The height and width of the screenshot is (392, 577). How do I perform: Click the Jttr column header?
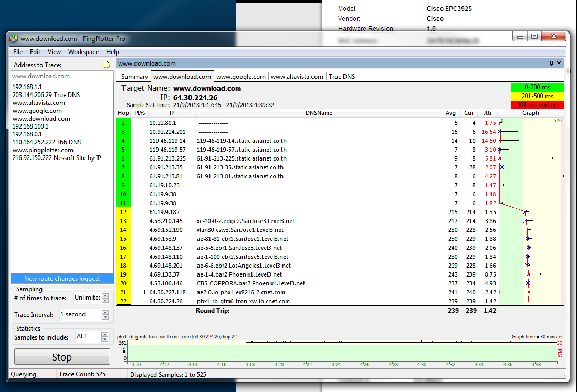click(488, 113)
